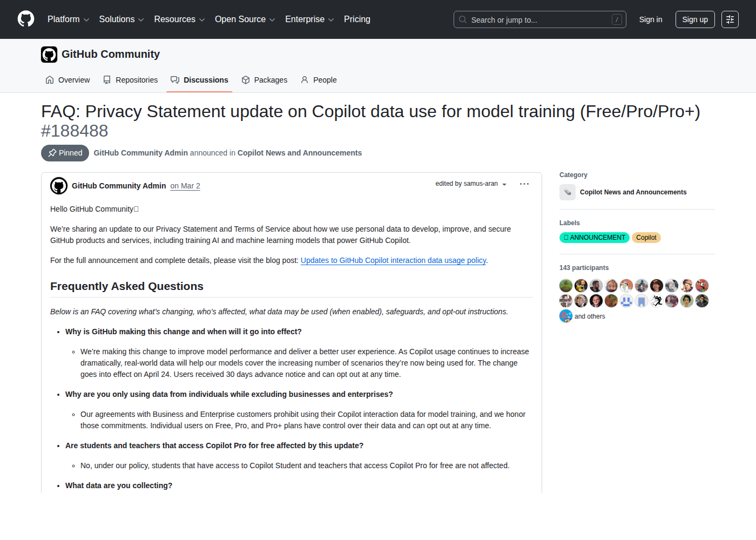Click the Pinned badge with pin icon

pos(65,153)
